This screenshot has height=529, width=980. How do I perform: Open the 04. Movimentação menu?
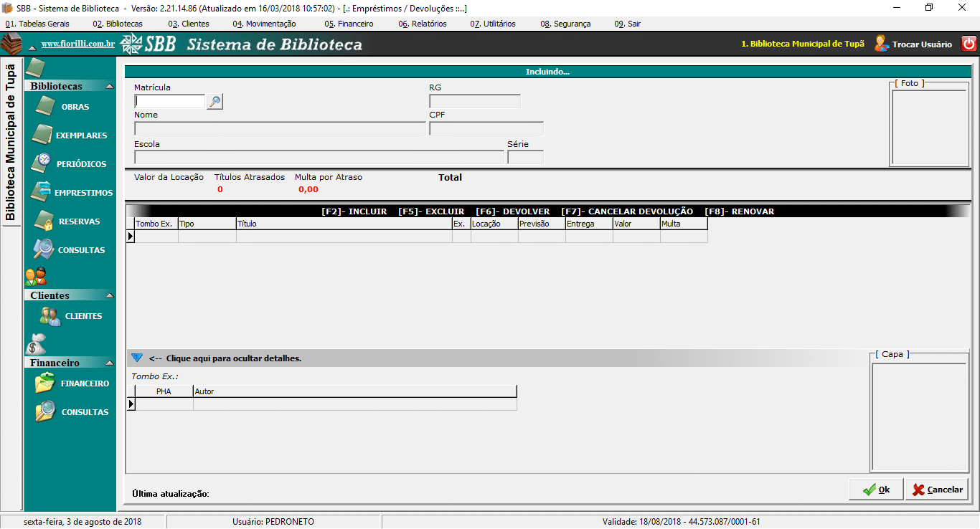click(x=264, y=24)
